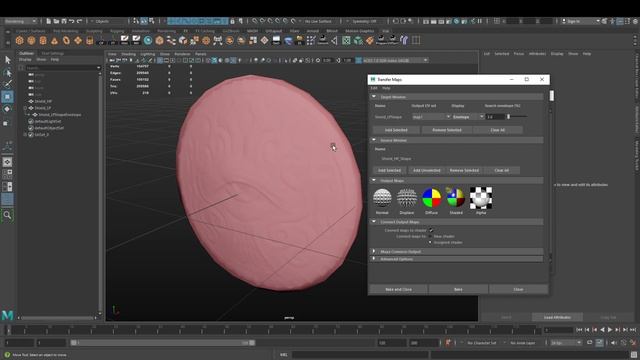This screenshot has width=640, height=360.
Task: Select the New shader radio option
Action: pyautogui.click(x=430, y=236)
